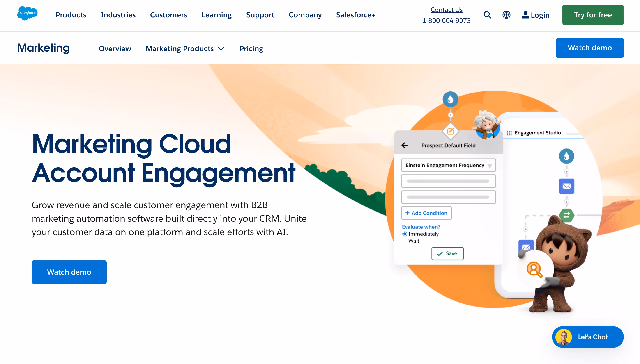Go to the Pricing tab
Screen dimensions: 640x364
251,48
